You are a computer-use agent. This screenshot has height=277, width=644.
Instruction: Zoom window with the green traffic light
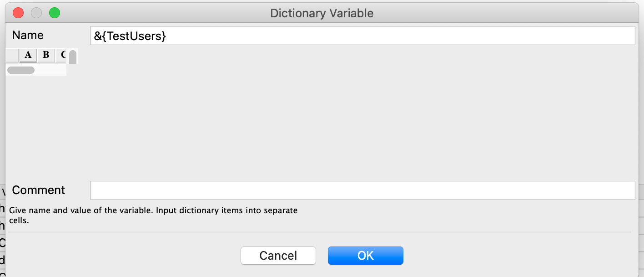click(x=54, y=13)
